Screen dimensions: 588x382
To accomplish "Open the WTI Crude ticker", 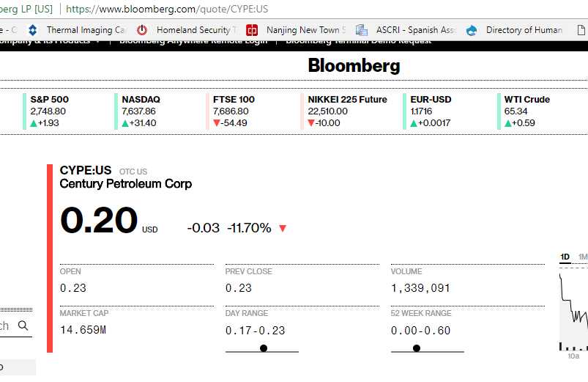I will click(x=526, y=100).
